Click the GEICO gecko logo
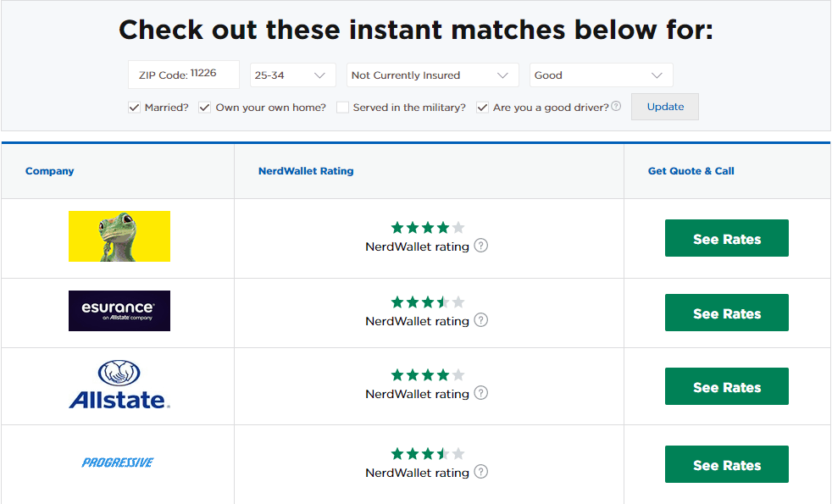The image size is (832, 504). (119, 237)
